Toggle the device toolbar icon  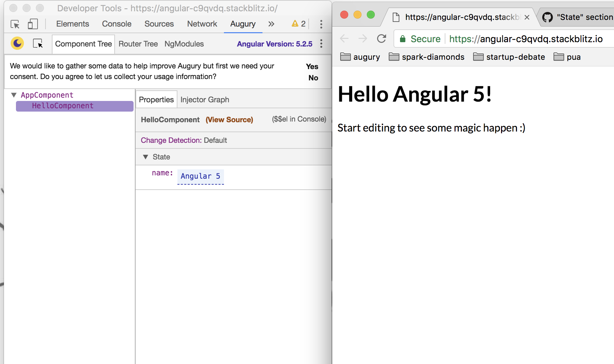coord(33,24)
